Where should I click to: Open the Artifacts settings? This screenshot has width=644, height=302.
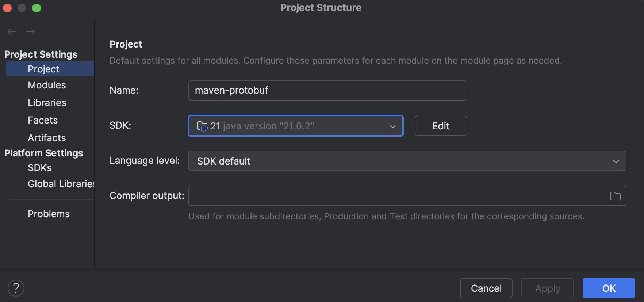click(46, 137)
